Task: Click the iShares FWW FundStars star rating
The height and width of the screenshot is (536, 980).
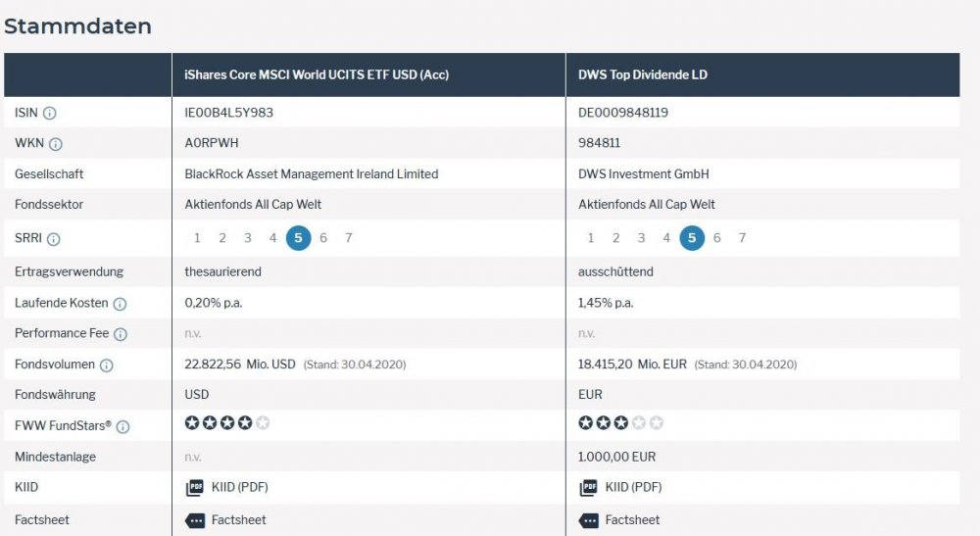Action: click(x=227, y=423)
